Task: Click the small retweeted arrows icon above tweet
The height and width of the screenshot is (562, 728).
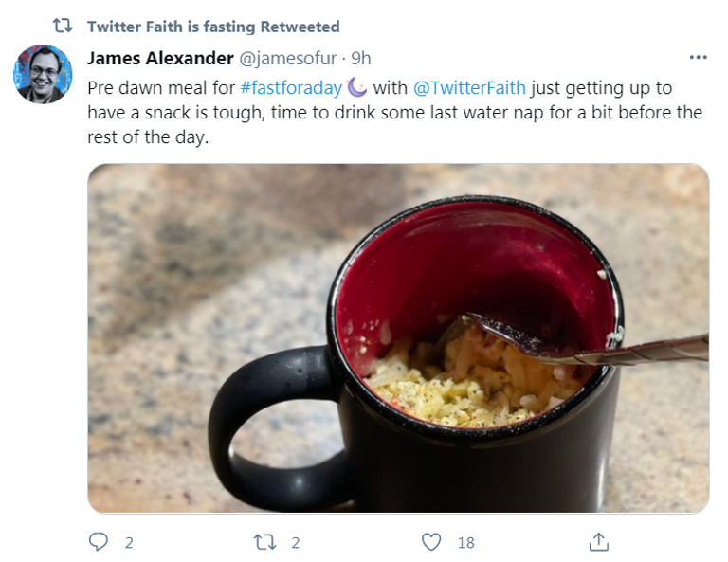Action: [63, 27]
